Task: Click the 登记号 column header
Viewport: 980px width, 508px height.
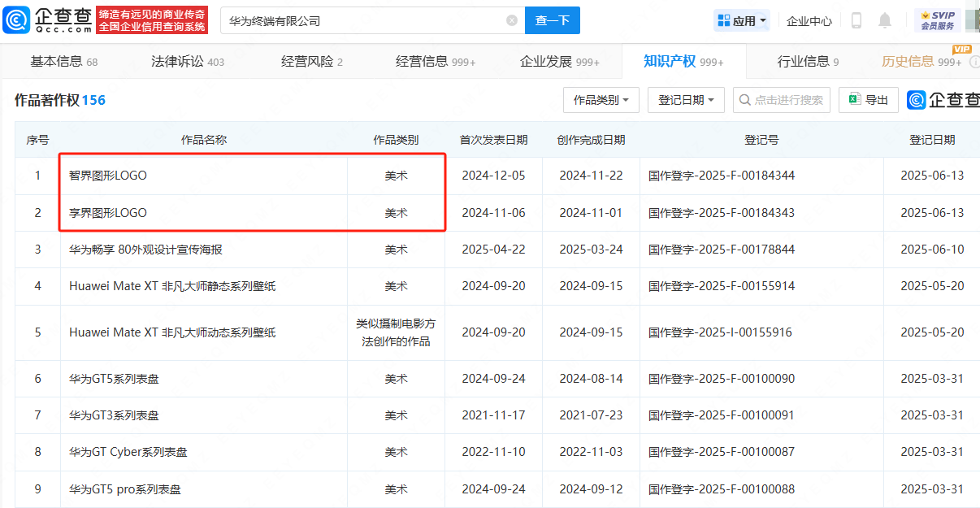Action: click(762, 140)
